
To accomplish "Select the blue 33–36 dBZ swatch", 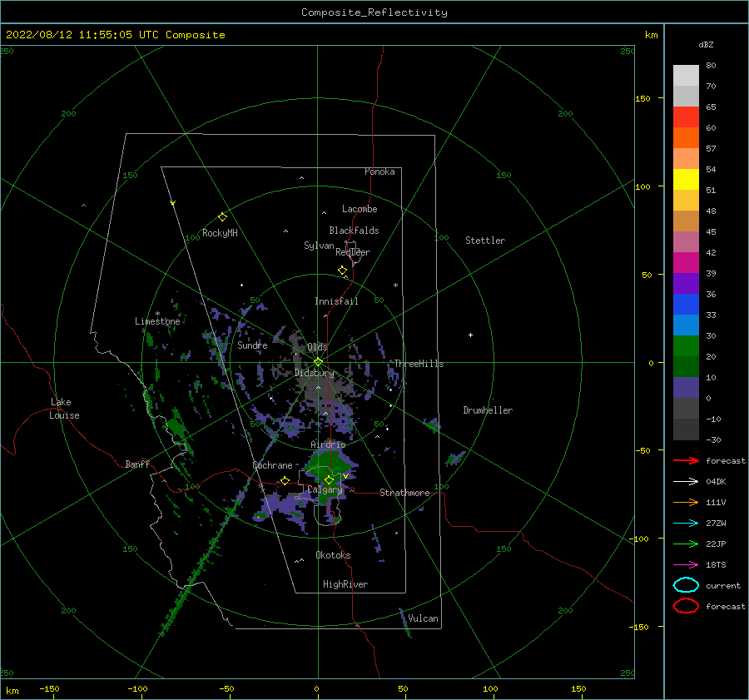I will coord(686,305).
